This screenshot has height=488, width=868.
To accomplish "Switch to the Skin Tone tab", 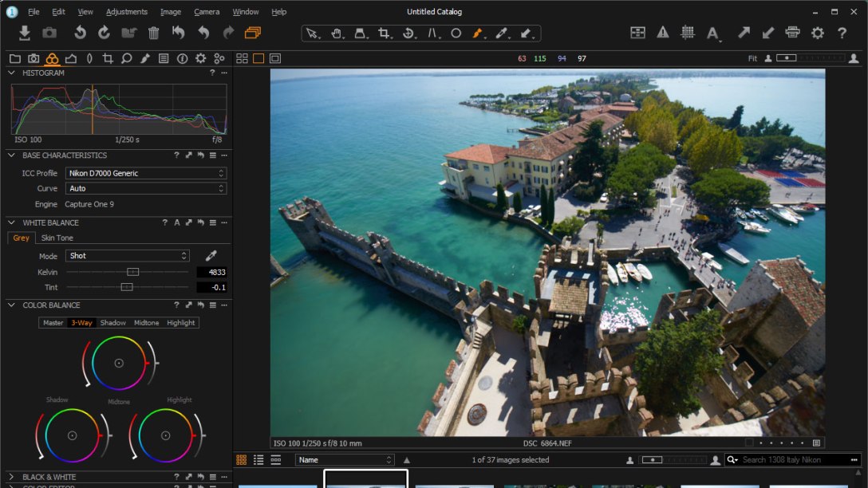I will coord(57,238).
